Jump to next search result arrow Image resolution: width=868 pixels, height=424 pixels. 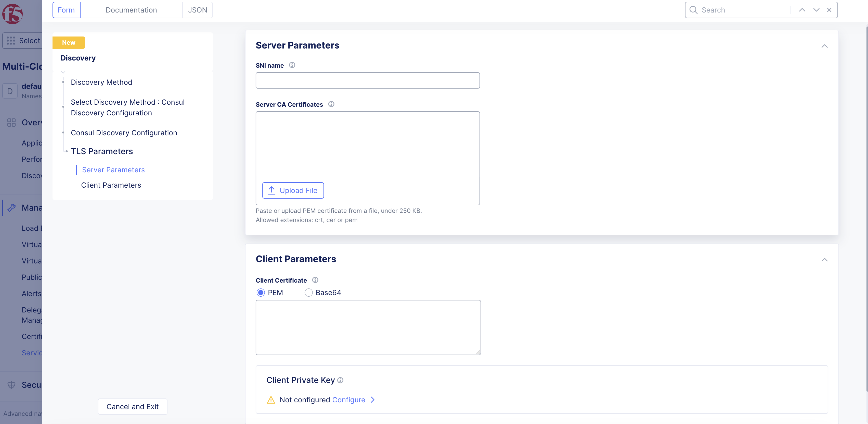tap(816, 10)
